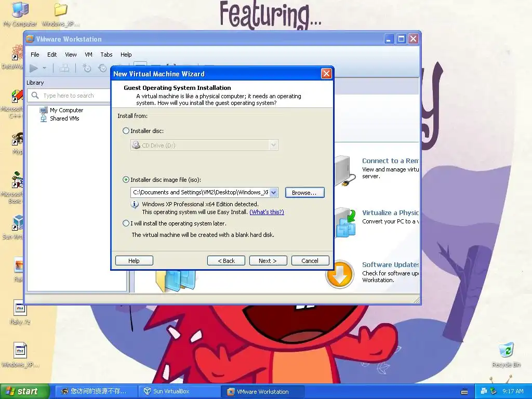Screen dimensions: 532x399
Task: Click the keyboard language bar icon in taskbar
Action: point(464,392)
